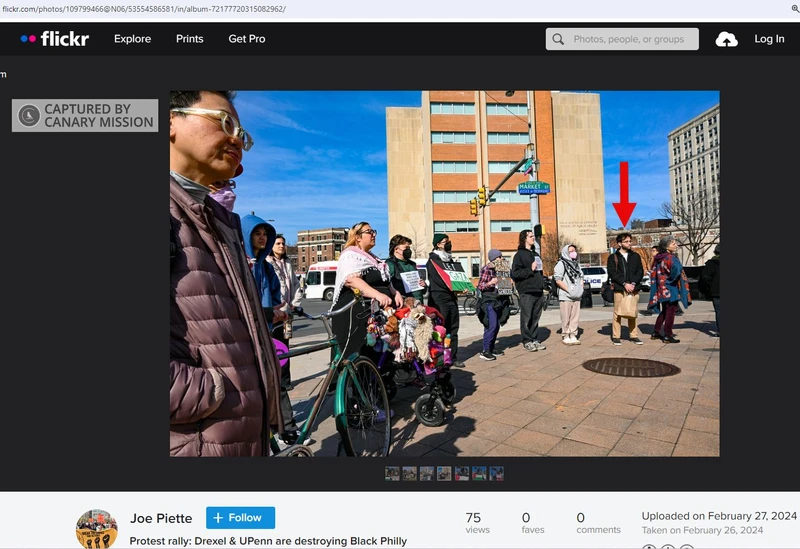Click the Log In link
Image resolution: width=800 pixels, height=549 pixels.
769,39
